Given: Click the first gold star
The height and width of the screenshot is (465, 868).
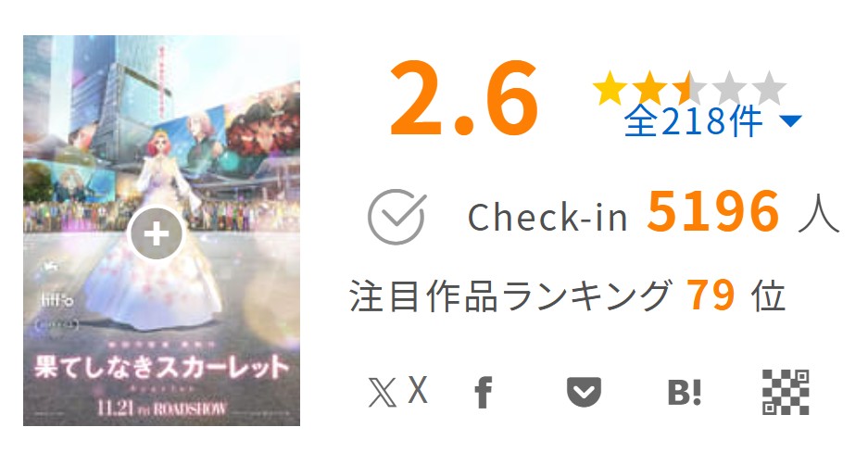Looking at the screenshot, I should pos(610,87).
